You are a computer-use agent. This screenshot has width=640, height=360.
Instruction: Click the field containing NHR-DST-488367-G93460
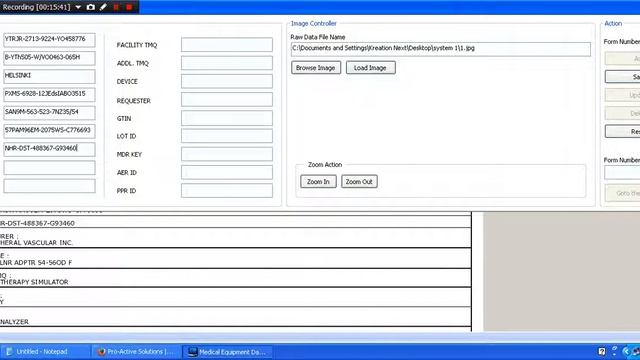pyautogui.click(x=49, y=149)
